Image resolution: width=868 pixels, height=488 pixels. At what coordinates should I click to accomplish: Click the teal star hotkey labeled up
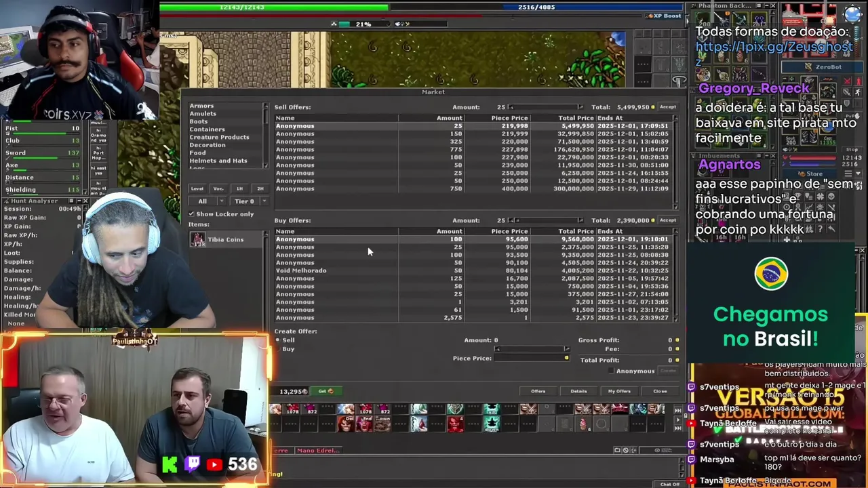click(492, 409)
